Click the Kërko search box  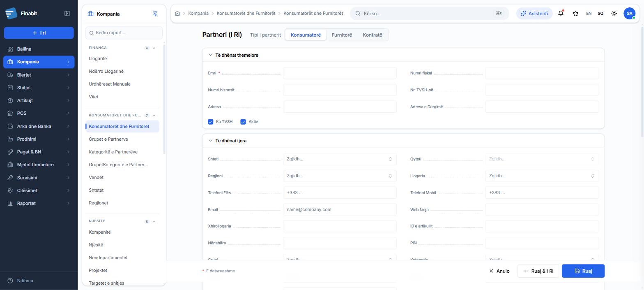(430, 14)
